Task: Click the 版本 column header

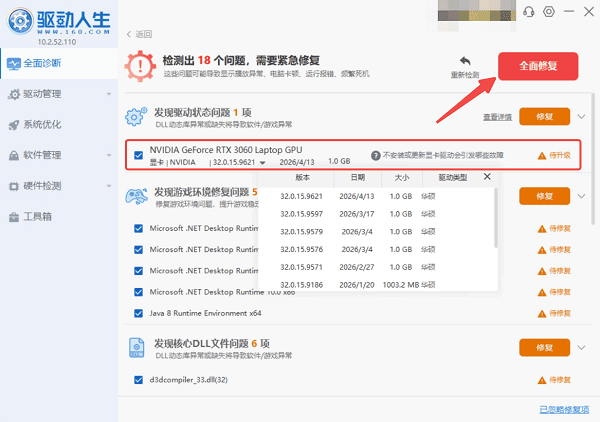Action: tap(302, 178)
